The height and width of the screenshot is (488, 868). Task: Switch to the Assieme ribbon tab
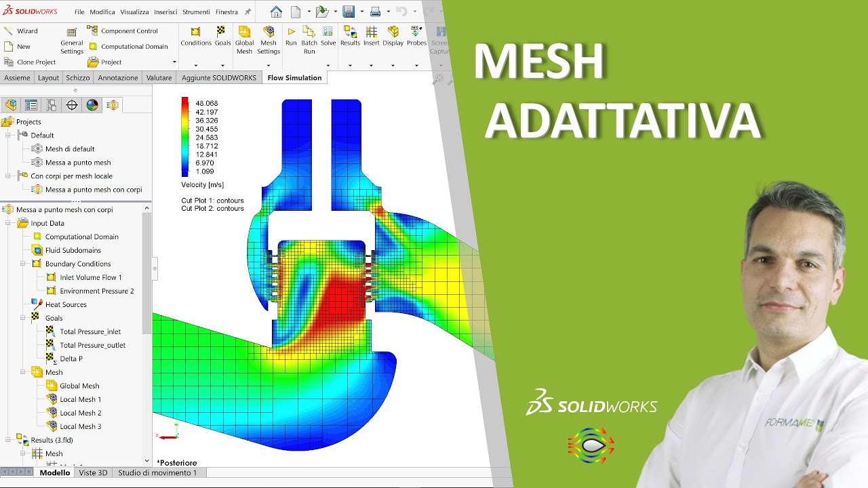pos(17,77)
